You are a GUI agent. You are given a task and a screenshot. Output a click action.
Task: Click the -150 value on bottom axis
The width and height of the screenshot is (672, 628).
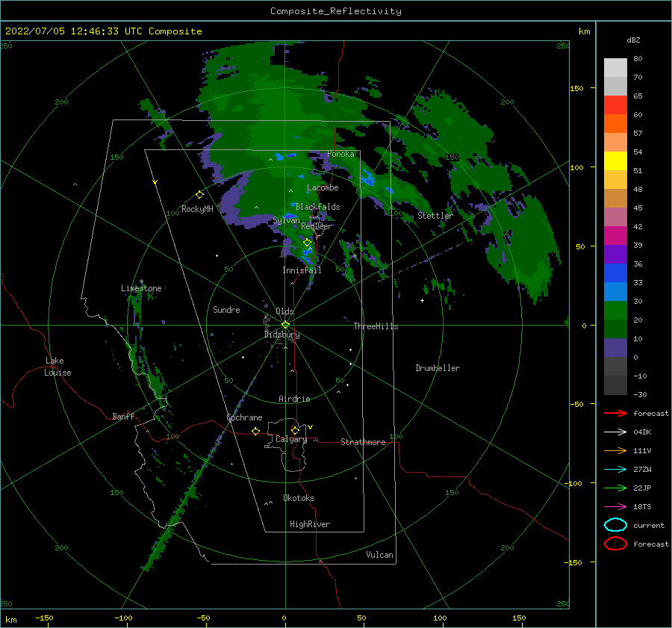tap(44, 618)
